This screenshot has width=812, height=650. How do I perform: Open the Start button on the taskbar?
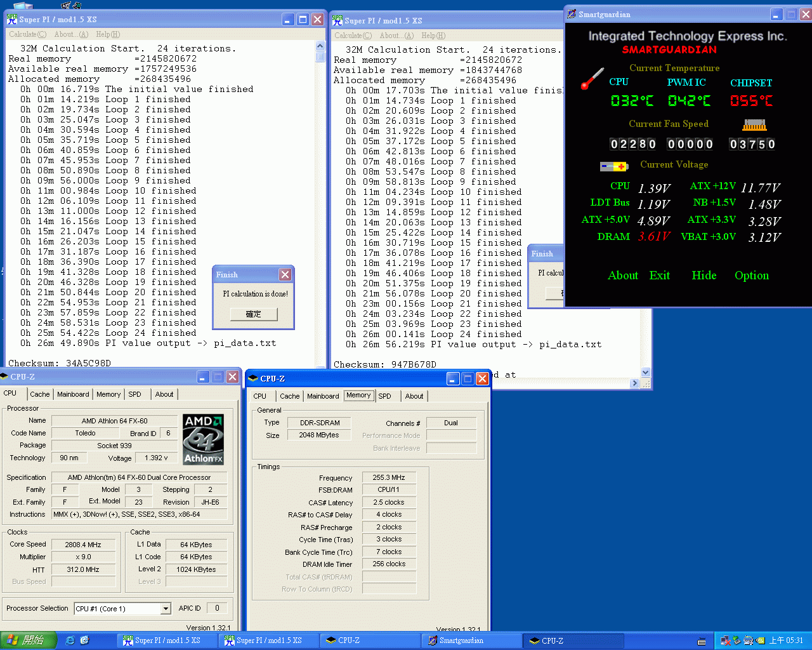tap(29, 640)
